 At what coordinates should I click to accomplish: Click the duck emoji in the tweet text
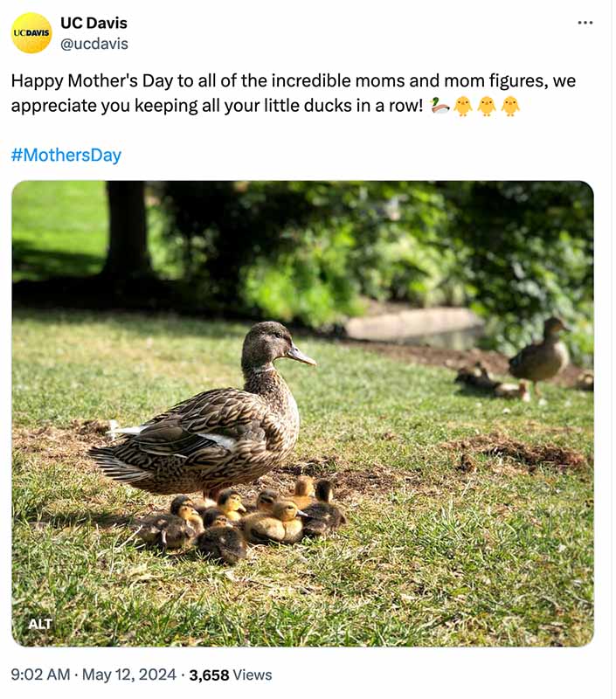[439, 107]
